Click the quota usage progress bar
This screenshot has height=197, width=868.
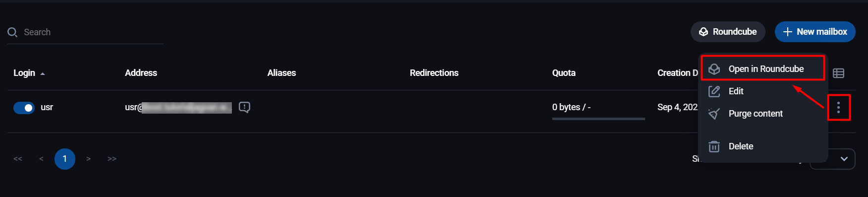click(598, 119)
